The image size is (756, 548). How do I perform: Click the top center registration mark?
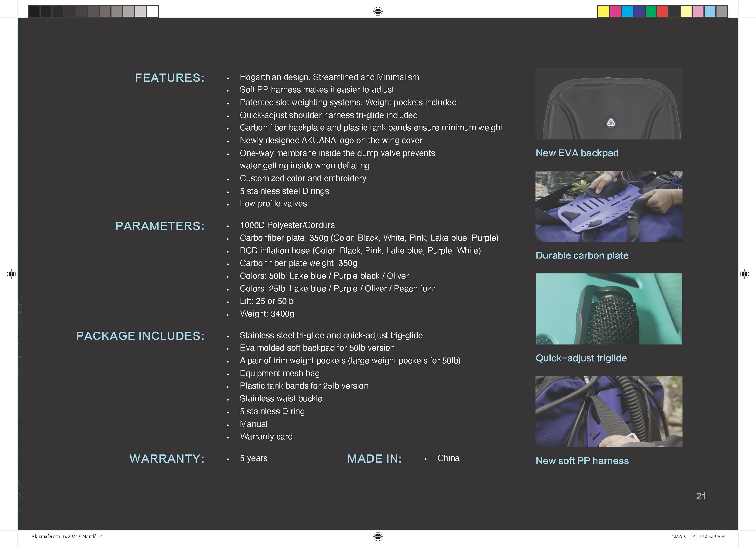(x=378, y=11)
